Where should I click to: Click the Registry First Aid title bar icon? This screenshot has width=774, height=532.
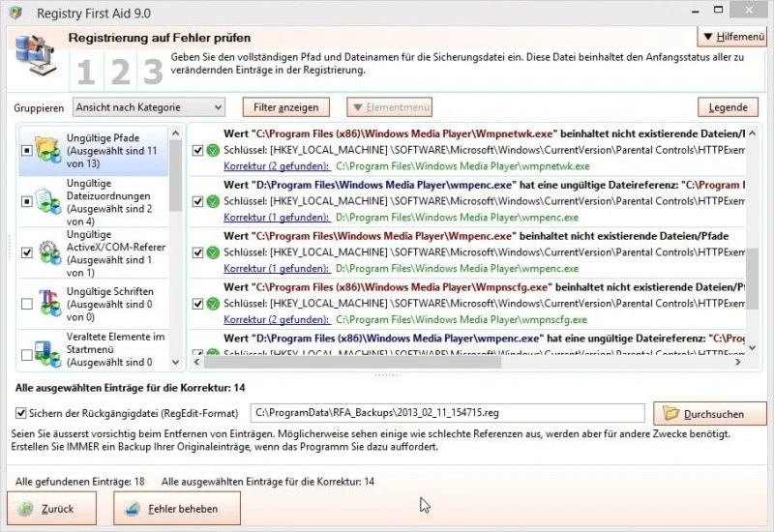[x=15, y=13]
